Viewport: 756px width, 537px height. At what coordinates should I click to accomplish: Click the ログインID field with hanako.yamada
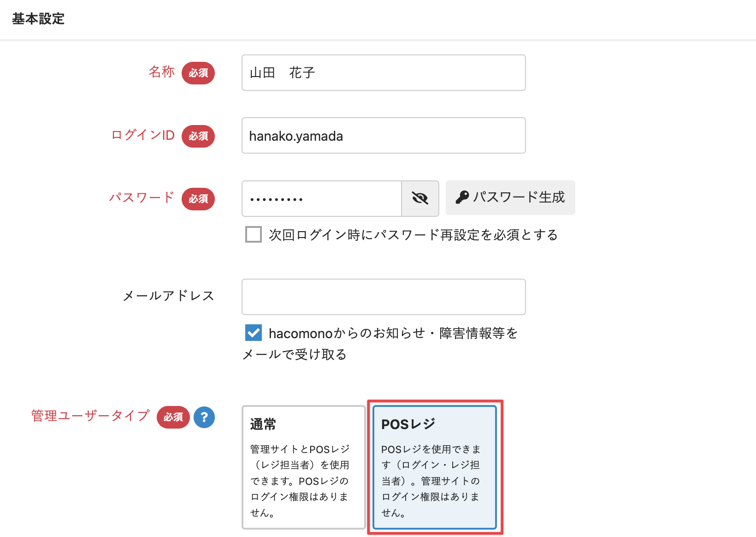tap(383, 136)
